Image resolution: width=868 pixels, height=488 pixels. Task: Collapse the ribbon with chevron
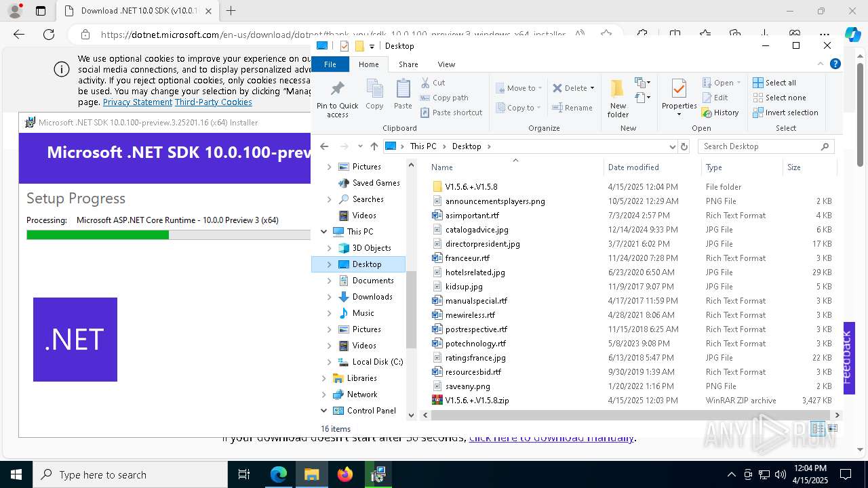coord(821,64)
